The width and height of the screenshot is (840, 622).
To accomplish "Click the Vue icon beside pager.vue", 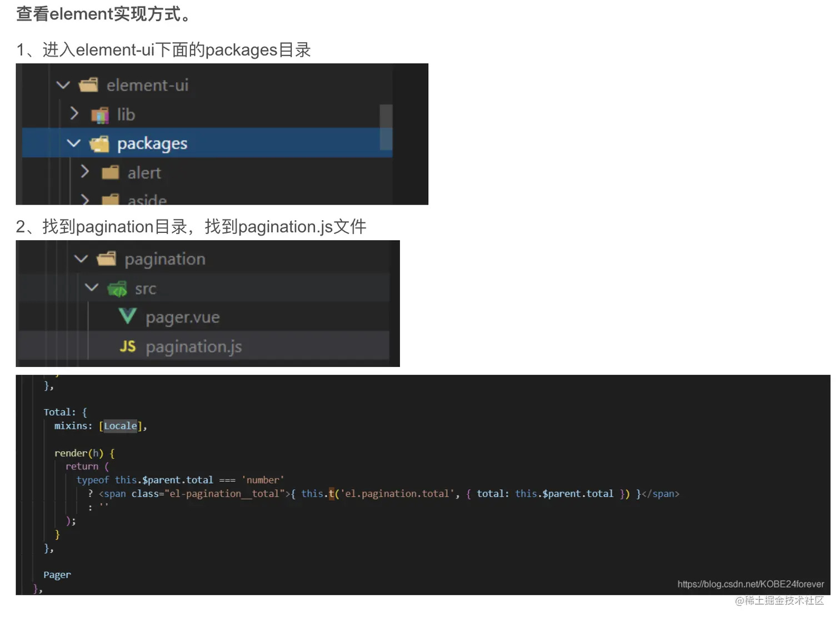I will [128, 317].
